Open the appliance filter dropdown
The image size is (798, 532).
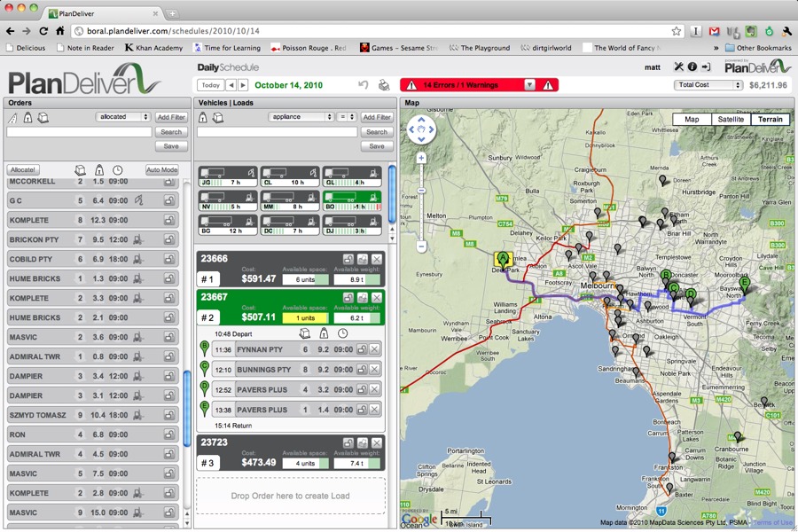[x=301, y=116]
